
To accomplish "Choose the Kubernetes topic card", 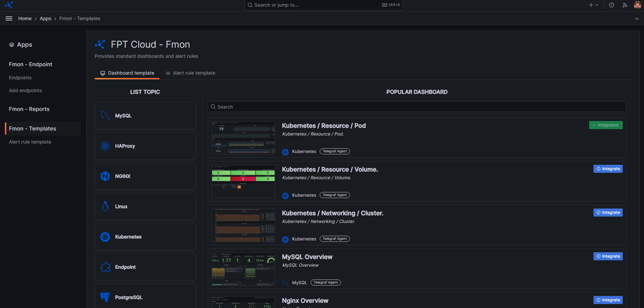I will (x=145, y=237).
